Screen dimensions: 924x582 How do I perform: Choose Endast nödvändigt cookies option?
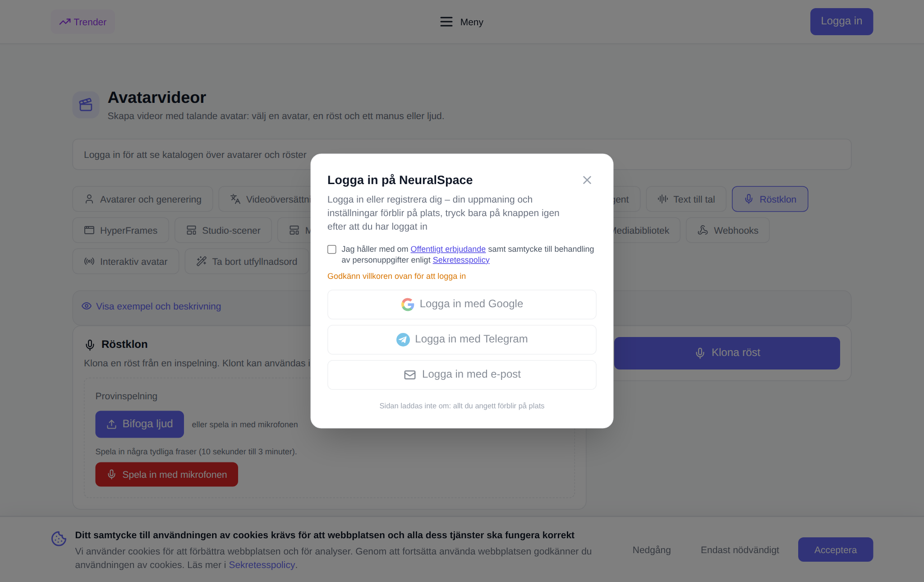(x=740, y=550)
